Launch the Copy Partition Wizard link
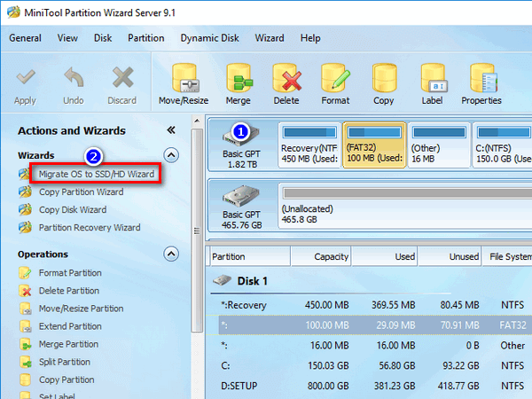This screenshot has width=532, height=399. pos(81,192)
